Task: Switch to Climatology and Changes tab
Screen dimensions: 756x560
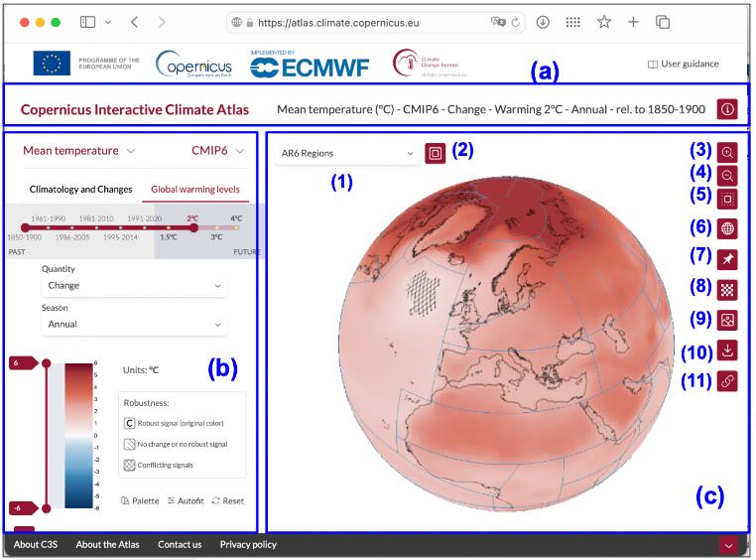Action: click(x=80, y=190)
